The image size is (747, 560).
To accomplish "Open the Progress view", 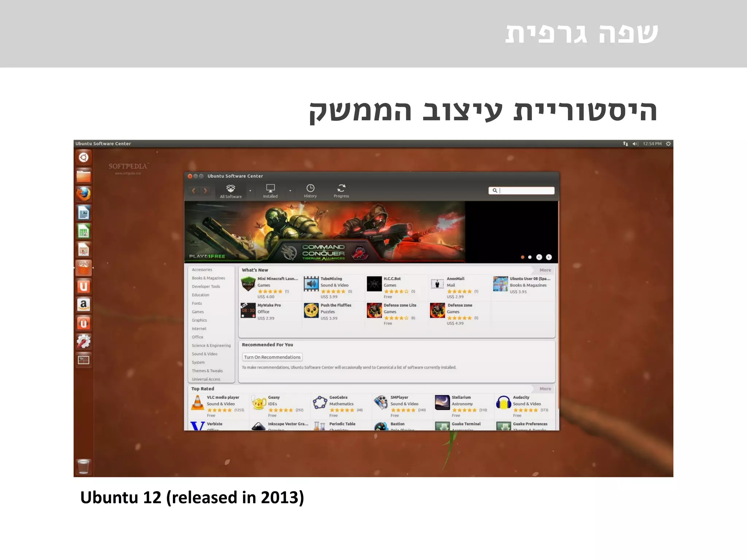I will pyautogui.click(x=341, y=191).
